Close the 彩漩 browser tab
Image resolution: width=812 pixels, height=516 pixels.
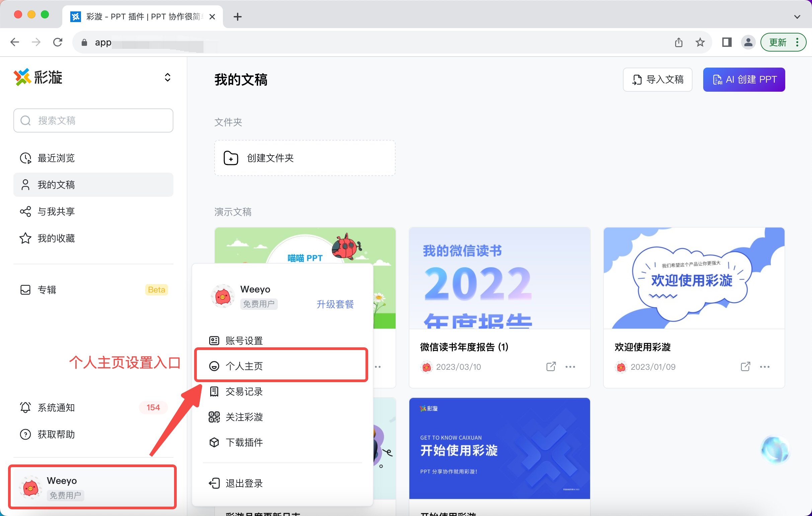click(x=212, y=16)
